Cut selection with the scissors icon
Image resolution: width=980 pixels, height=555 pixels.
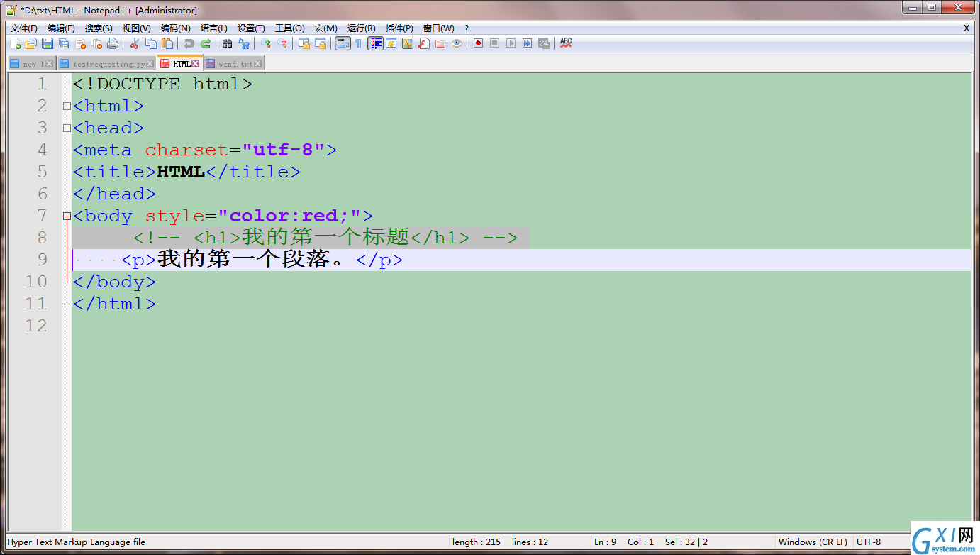(x=134, y=43)
